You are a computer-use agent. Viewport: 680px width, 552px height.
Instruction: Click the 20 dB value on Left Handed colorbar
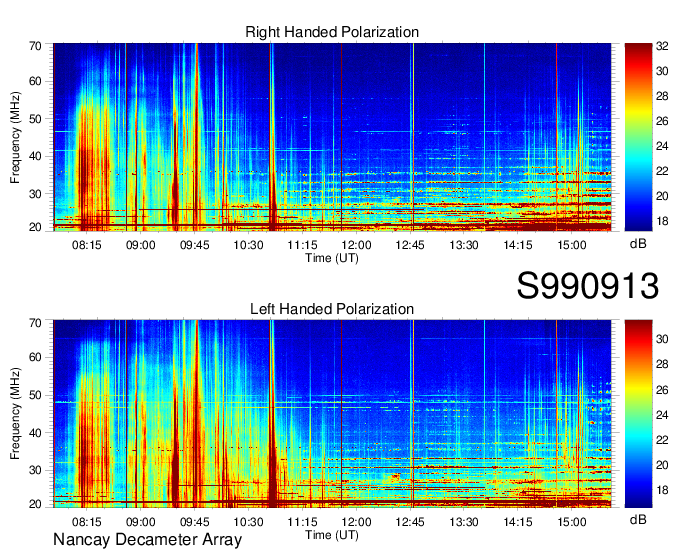click(662, 465)
